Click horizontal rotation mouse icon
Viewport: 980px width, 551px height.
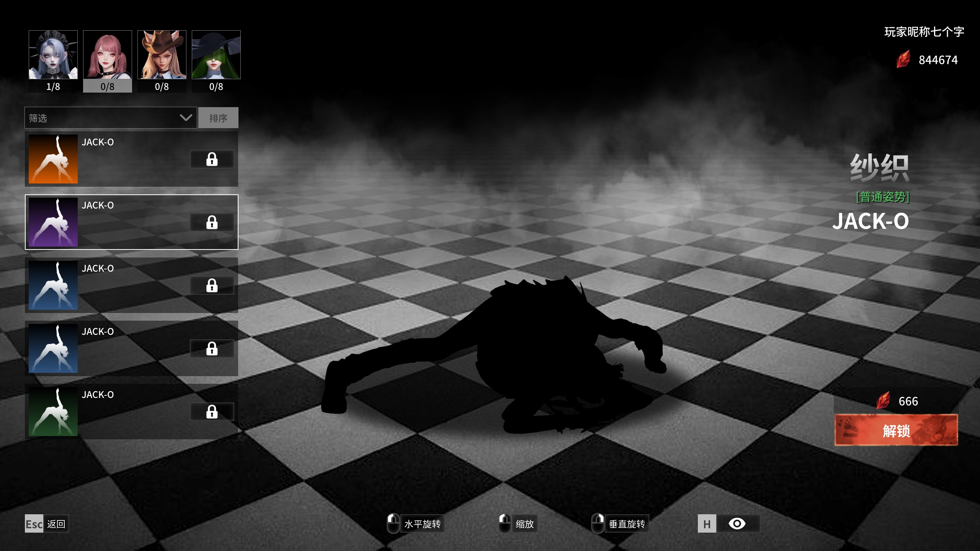click(393, 523)
